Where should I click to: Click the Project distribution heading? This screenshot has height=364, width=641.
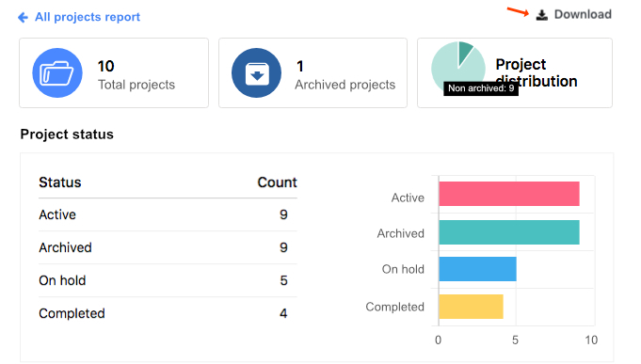(x=537, y=72)
